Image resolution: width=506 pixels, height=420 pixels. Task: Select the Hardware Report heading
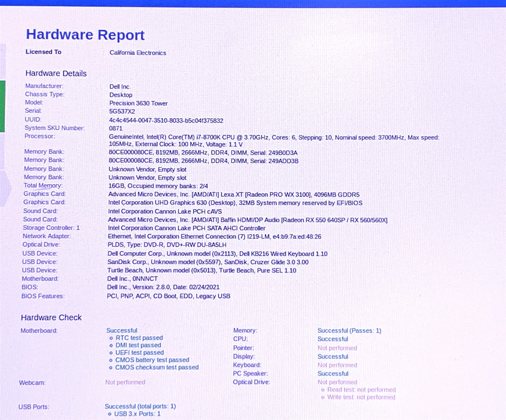pyautogui.click(x=85, y=35)
